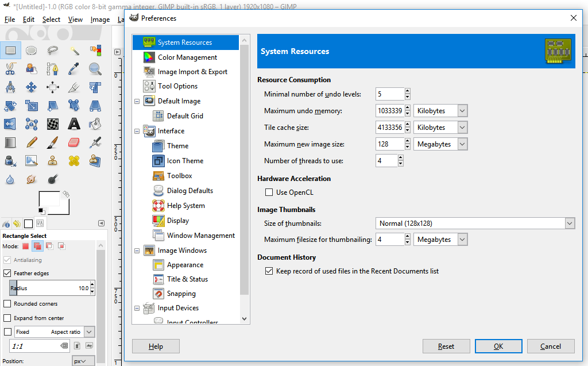This screenshot has width=588, height=366.
Task: Select the Ellipse Select tool
Action: pos(31,51)
